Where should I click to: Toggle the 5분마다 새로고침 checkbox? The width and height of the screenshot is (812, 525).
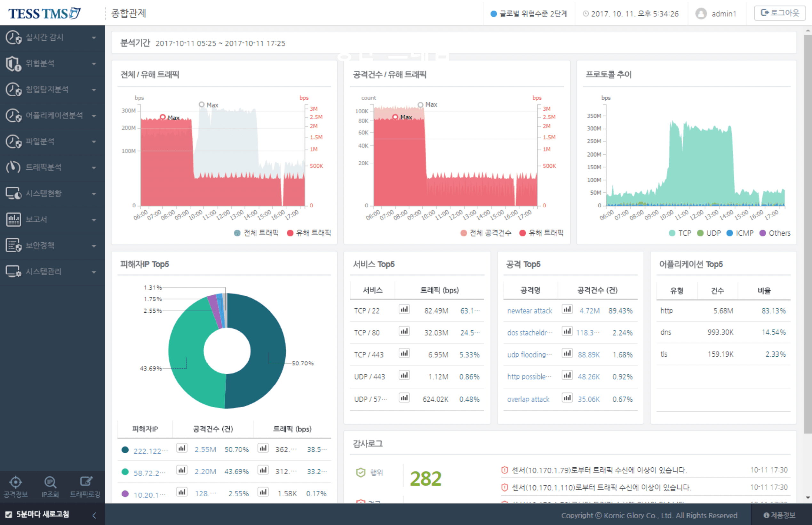[9, 514]
